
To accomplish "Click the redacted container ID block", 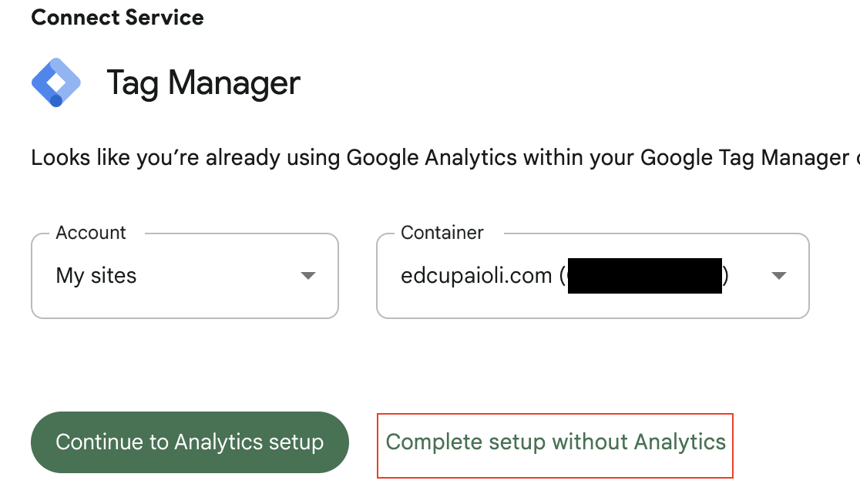I will (x=644, y=276).
